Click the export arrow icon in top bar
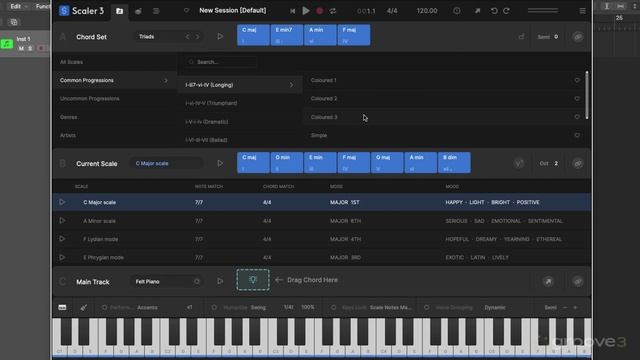The height and width of the screenshot is (360, 640). (x=477, y=11)
